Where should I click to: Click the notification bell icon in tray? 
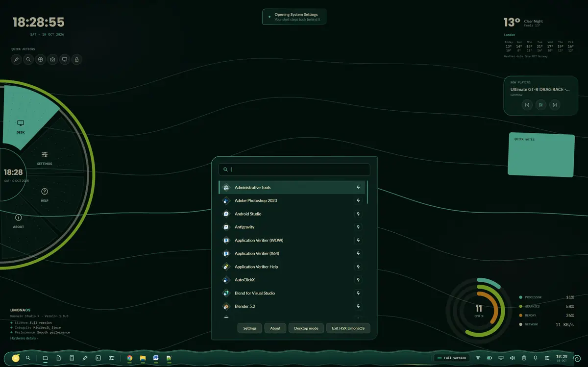(535, 358)
